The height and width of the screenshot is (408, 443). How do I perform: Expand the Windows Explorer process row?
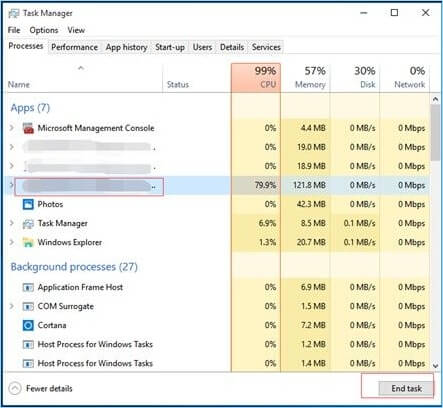[x=12, y=242]
